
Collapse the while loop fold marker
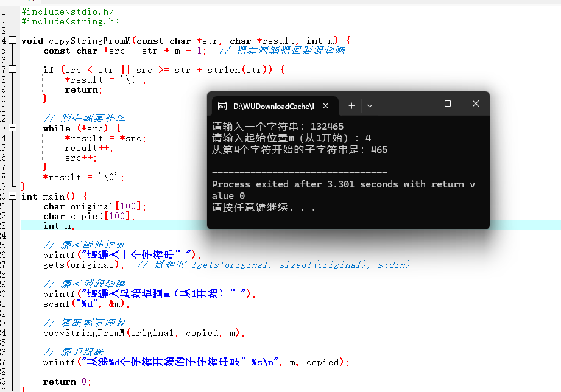pyautogui.click(x=13, y=128)
